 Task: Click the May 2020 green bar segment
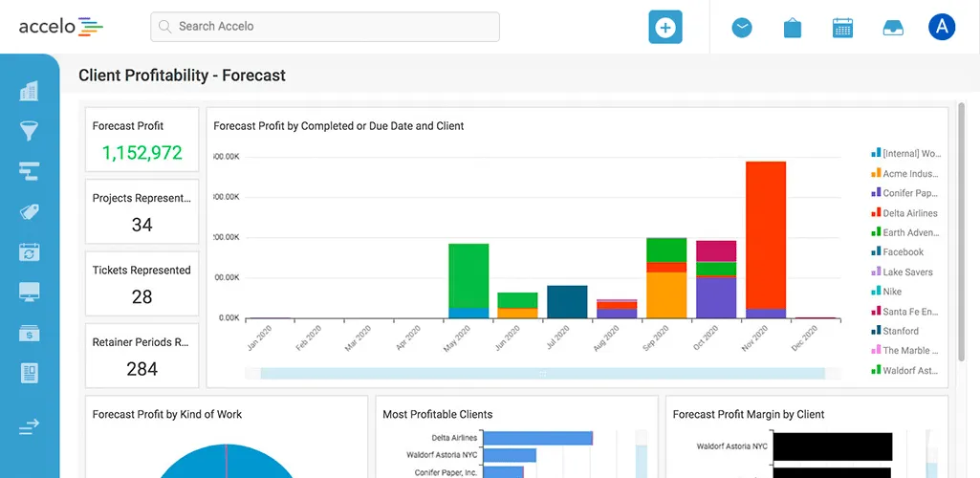(x=468, y=275)
